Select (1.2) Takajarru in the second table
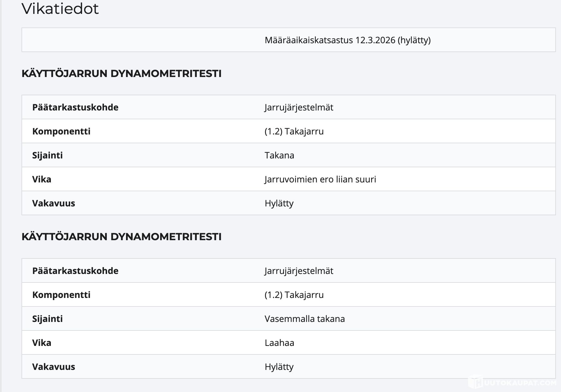The width and height of the screenshot is (561, 392). pos(294,295)
